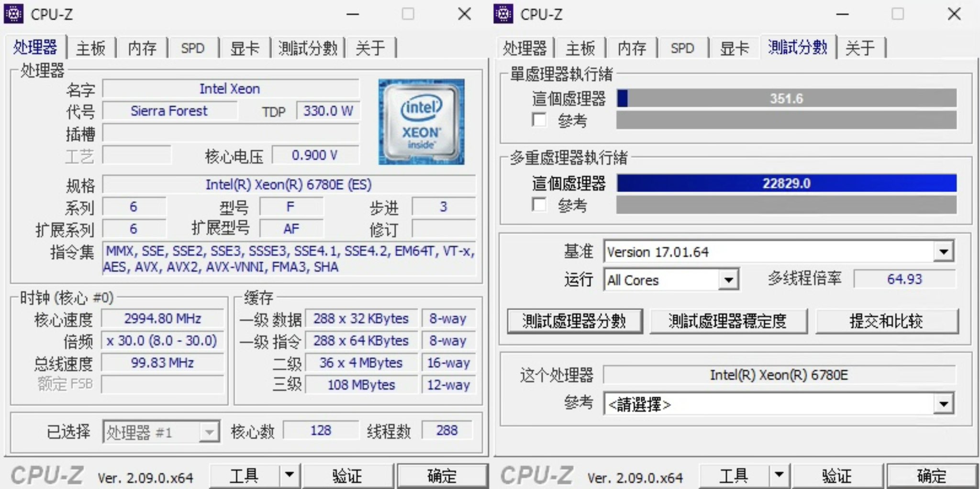Expand 工具 arrow in right window
980x489 pixels.
(779, 475)
